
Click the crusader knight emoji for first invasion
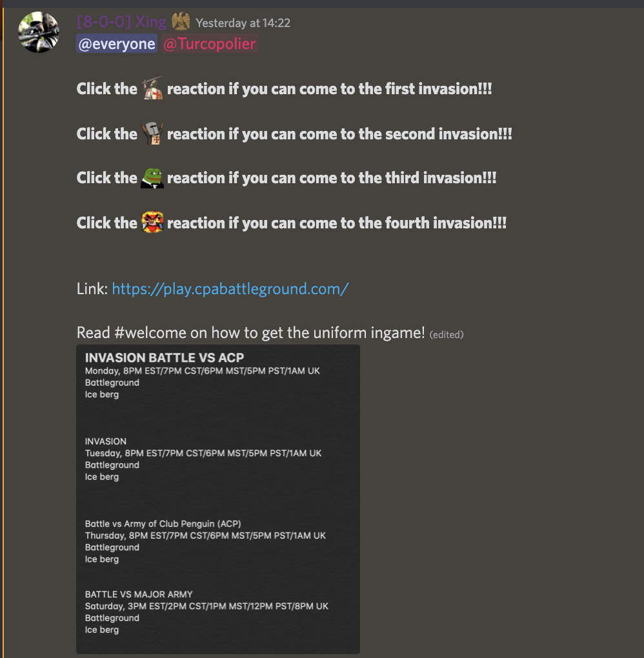152,88
